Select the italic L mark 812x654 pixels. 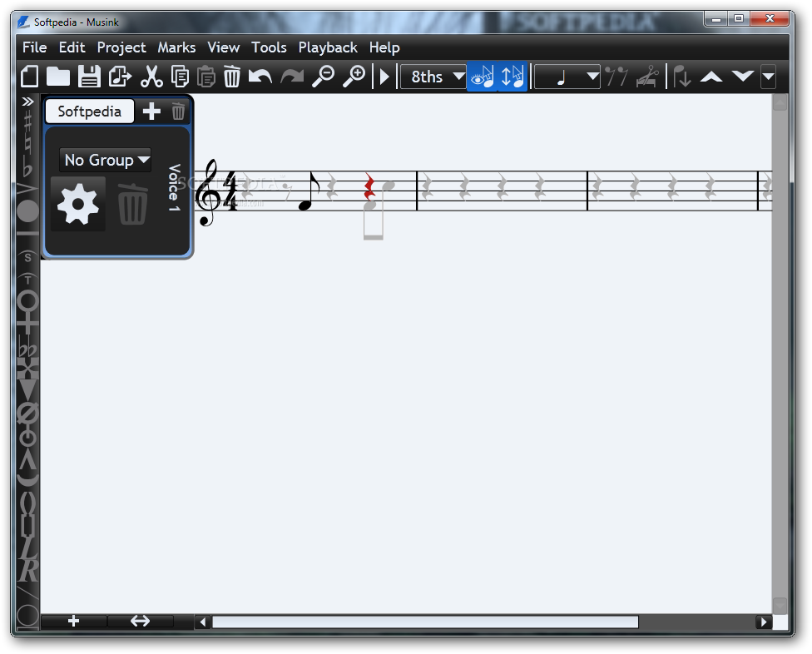[27, 547]
